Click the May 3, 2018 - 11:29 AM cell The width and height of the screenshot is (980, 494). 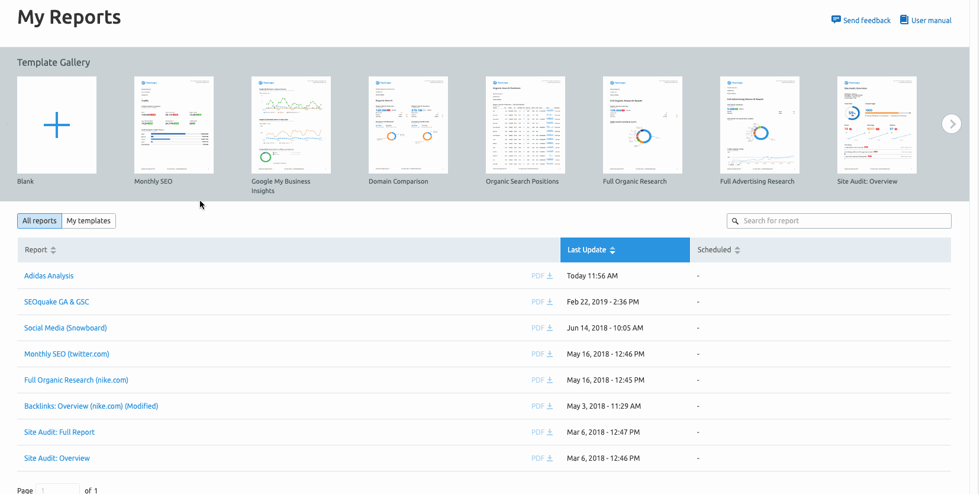pyautogui.click(x=604, y=406)
